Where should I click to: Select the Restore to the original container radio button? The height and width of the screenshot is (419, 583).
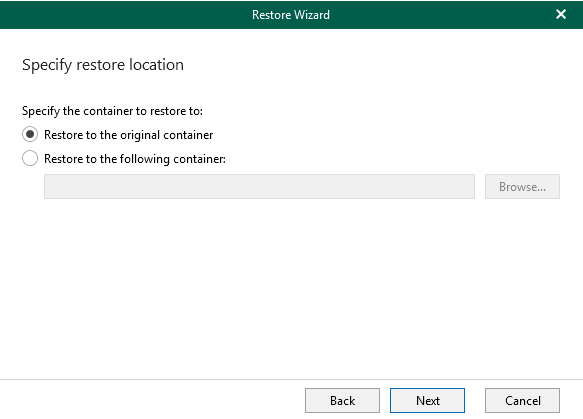[x=30, y=134]
